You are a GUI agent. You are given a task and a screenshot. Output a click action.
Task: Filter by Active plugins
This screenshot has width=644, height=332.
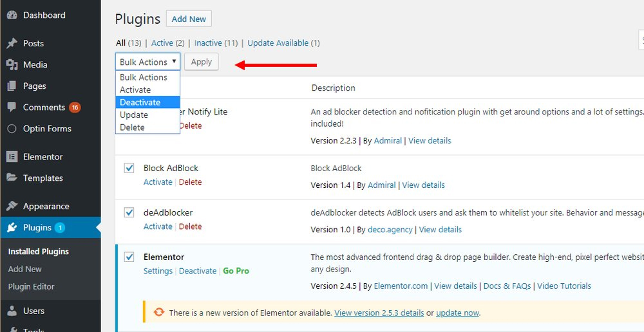[162, 42]
